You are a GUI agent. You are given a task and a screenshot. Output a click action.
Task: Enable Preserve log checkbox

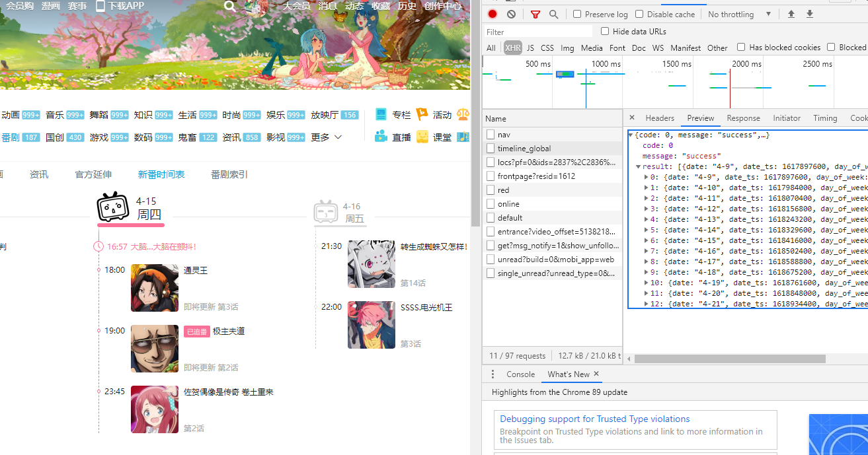click(577, 14)
